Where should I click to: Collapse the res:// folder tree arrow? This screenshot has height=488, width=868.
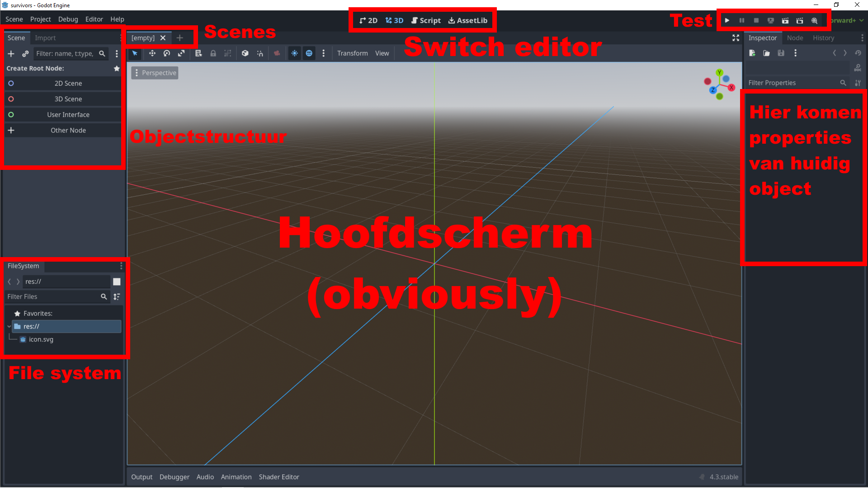tap(9, 326)
